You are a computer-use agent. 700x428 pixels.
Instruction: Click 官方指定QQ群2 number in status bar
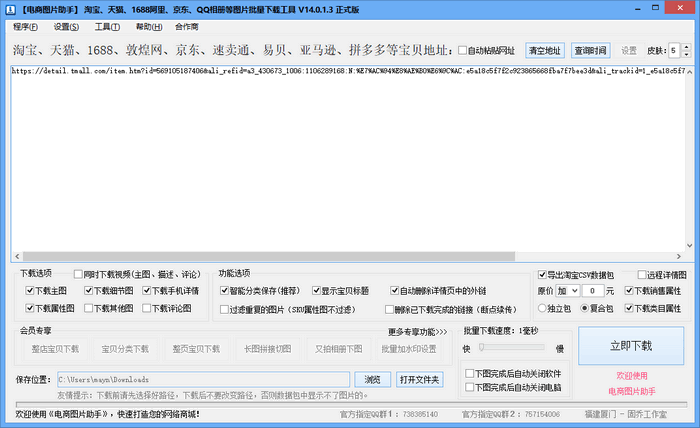(x=542, y=414)
